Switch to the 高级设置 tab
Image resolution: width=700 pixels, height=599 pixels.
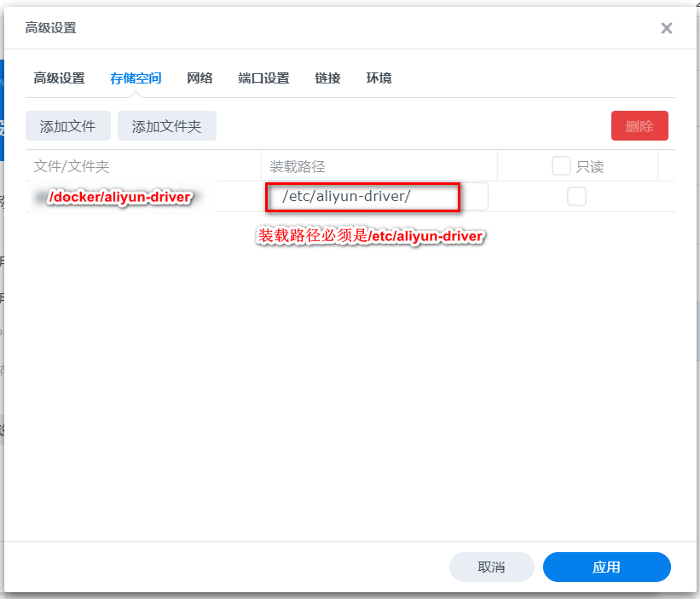[61, 78]
